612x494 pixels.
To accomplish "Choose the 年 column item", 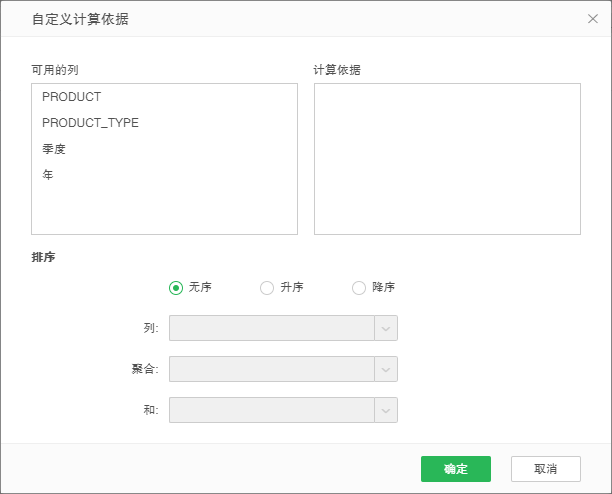I will pos(48,175).
